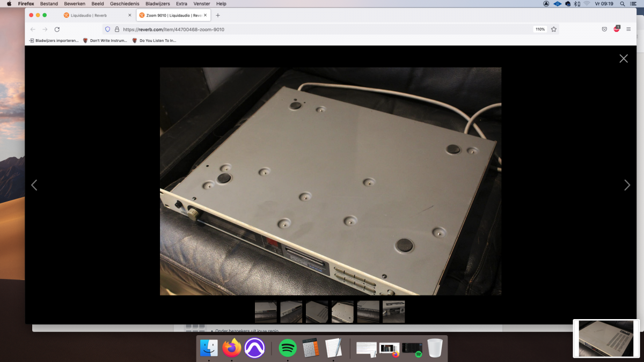Save page to Pocket icon
The width and height of the screenshot is (644, 362).
click(604, 29)
